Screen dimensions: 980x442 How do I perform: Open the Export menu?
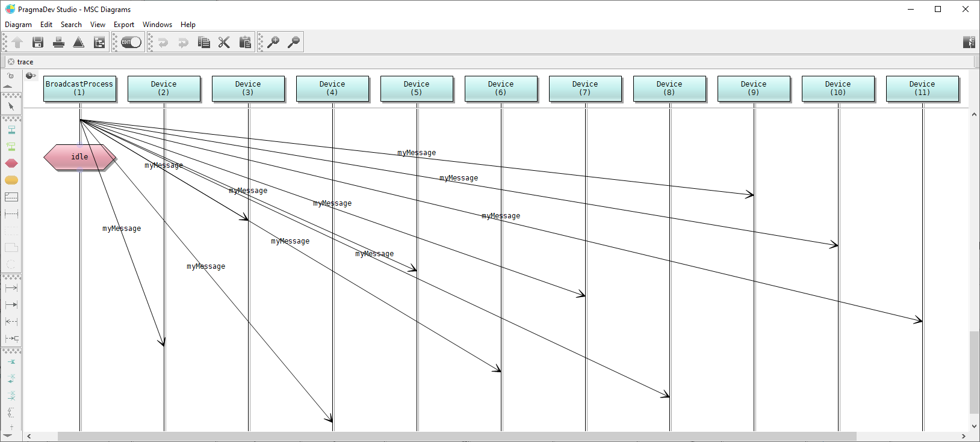pos(124,25)
